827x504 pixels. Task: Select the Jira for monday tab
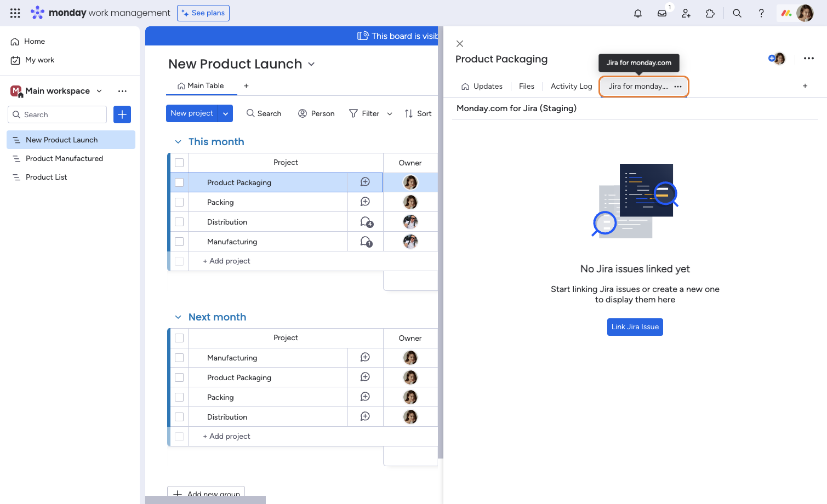638,87
